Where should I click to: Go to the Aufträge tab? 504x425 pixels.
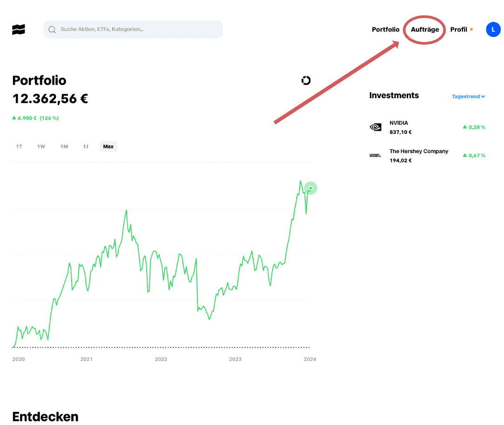pos(424,29)
